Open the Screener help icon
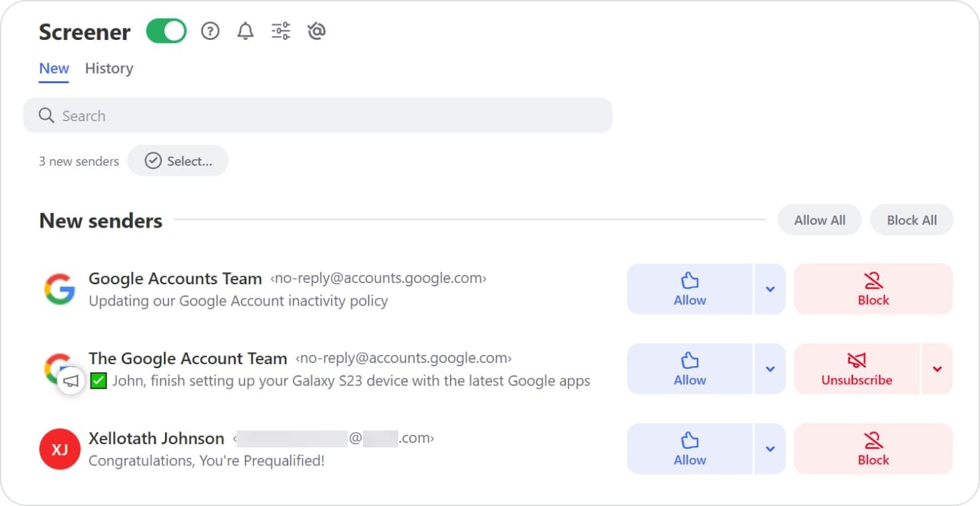 [x=210, y=31]
